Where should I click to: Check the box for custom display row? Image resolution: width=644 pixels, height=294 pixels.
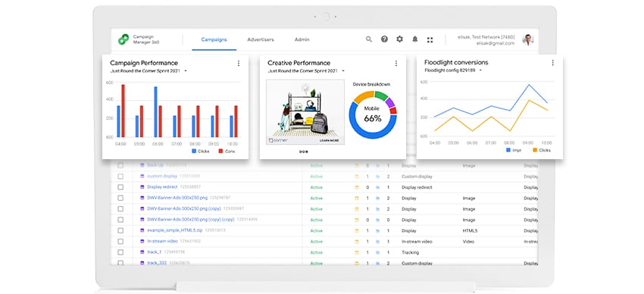coord(120,176)
